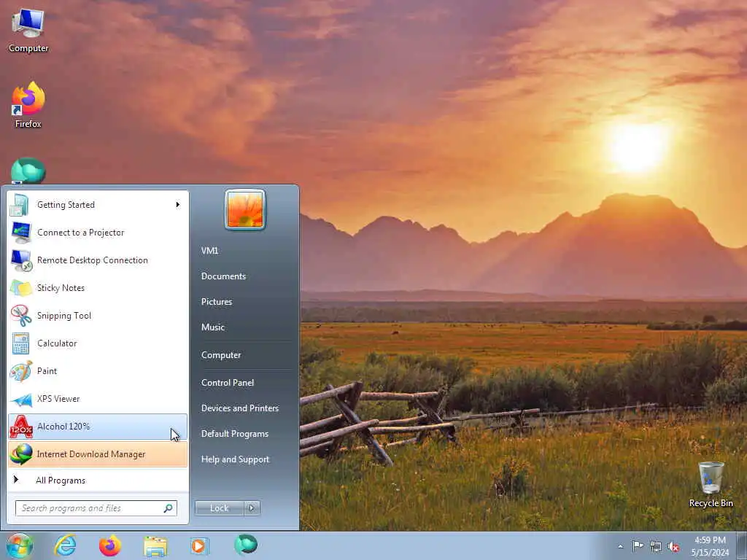
Task: Click Sticky Notes icon in Start menu
Action: point(21,288)
